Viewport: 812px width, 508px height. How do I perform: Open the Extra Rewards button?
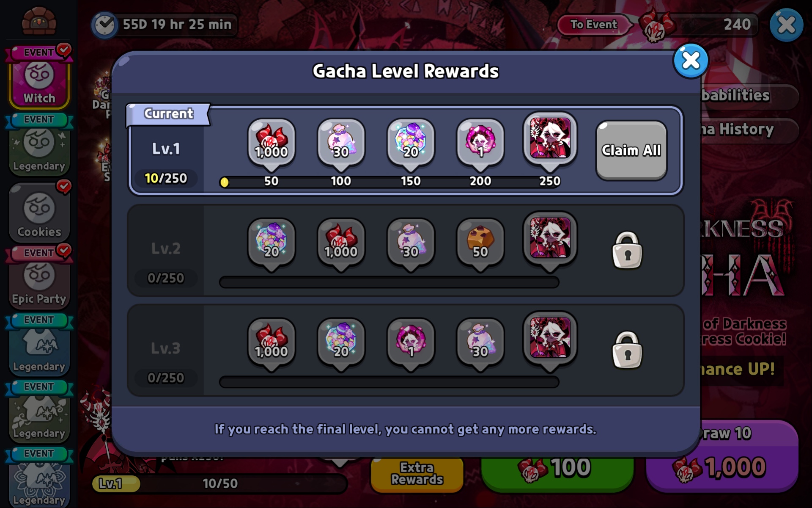(417, 474)
